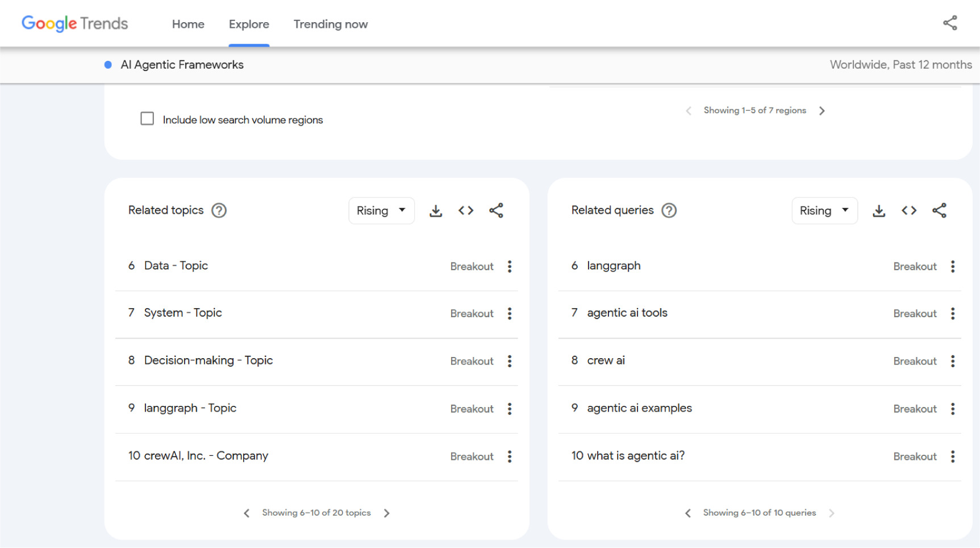Viewport: 980px width, 548px height.
Task: Open more options for what is agentic ai?
Action: click(x=953, y=456)
